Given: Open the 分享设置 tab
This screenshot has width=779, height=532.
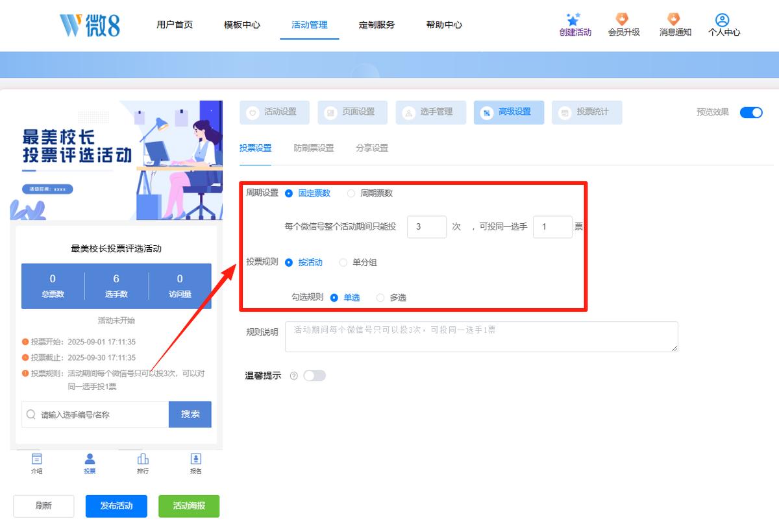Looking at the screenshot, I should click(372, 148).
